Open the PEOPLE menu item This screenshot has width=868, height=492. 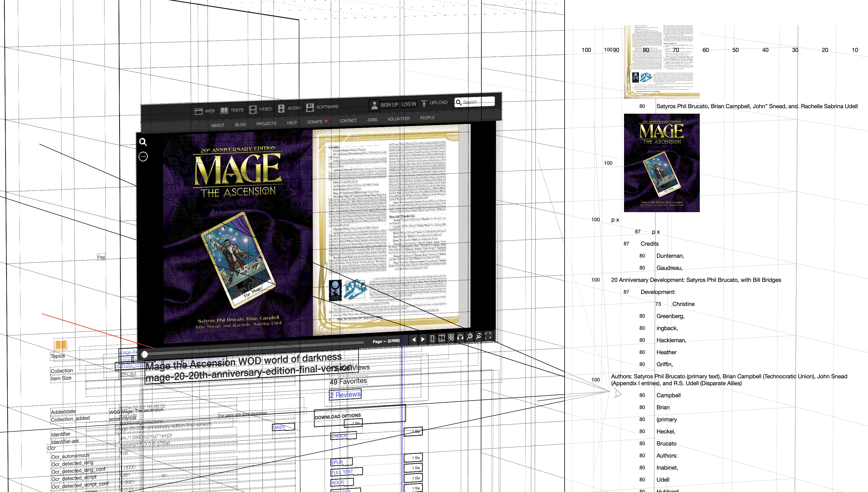pyautogui.click(x=427, y=118)
